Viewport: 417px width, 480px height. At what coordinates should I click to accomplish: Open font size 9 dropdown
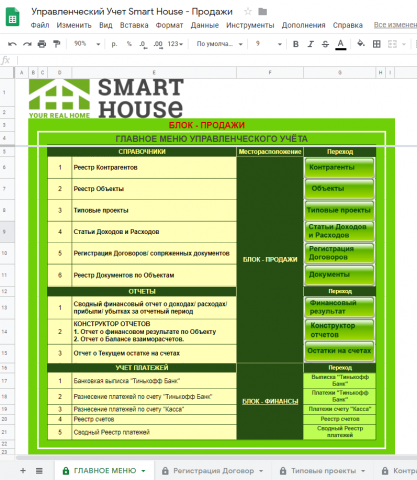(269, 44)
